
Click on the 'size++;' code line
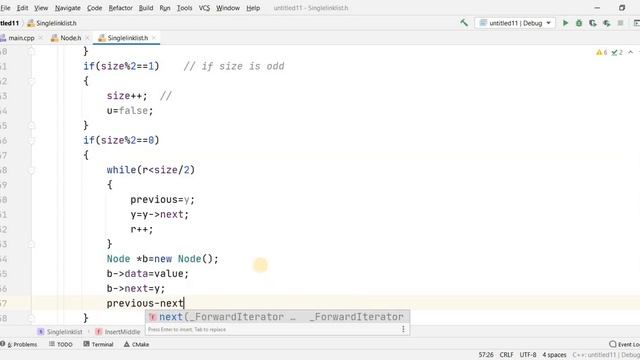(127, 96)
